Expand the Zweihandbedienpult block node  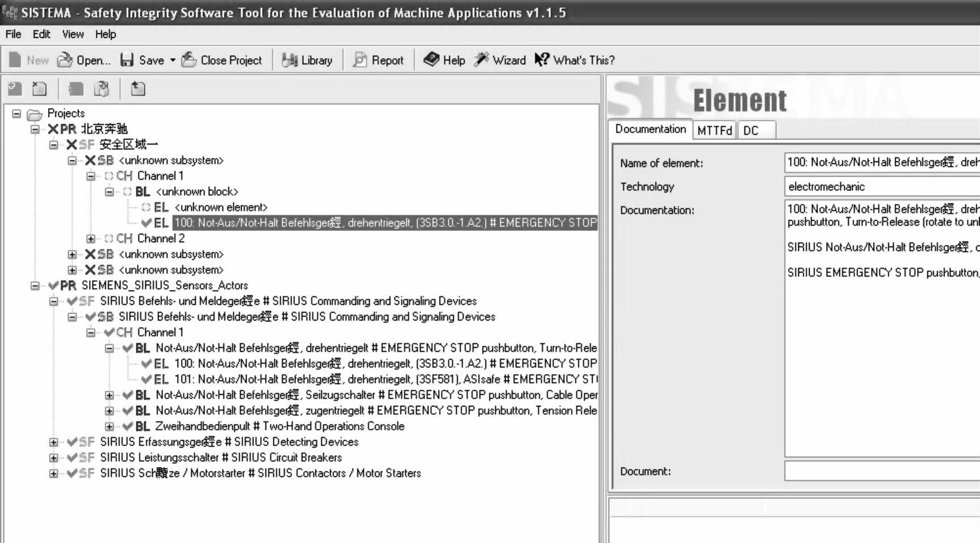coord(110,426)
